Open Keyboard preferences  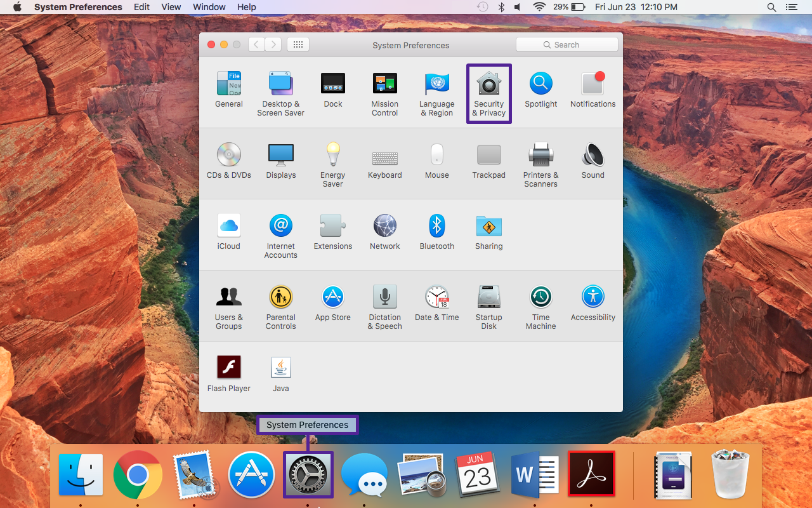click(385, 161)
